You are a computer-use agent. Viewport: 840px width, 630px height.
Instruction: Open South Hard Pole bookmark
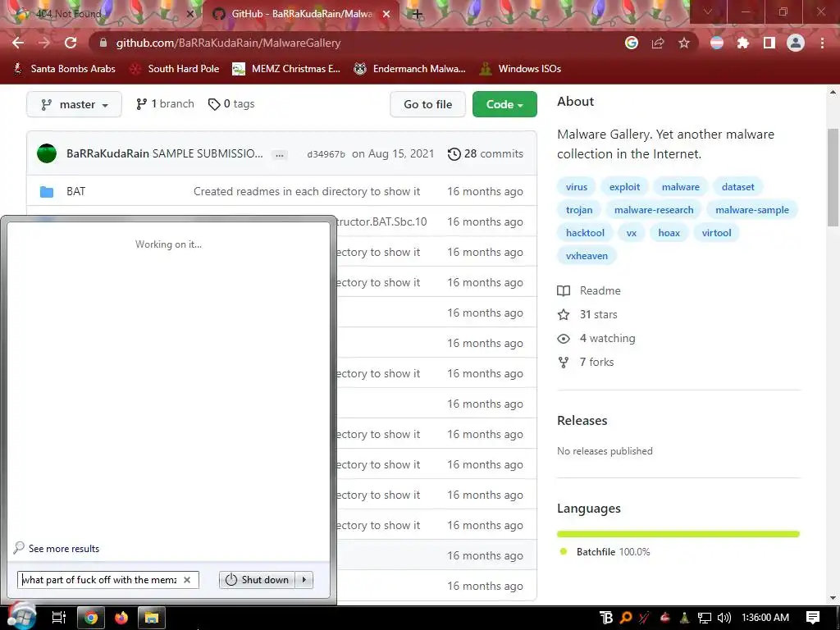175,69
